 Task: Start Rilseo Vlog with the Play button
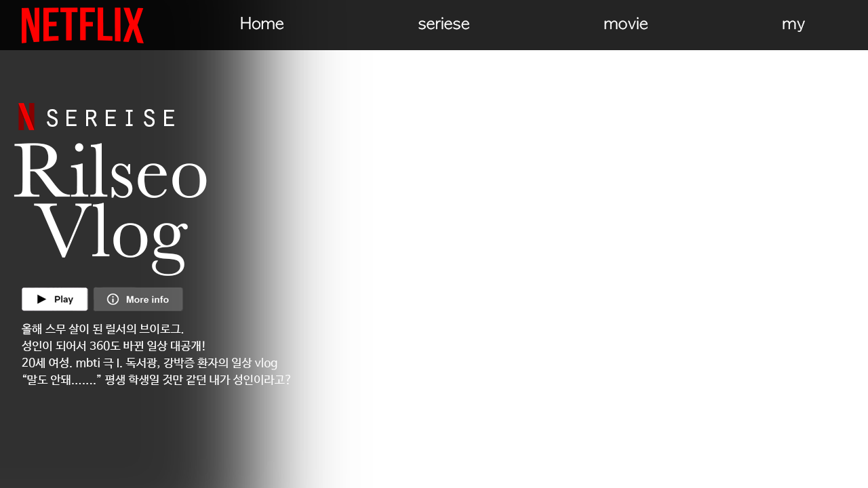(x=54, y=299)
